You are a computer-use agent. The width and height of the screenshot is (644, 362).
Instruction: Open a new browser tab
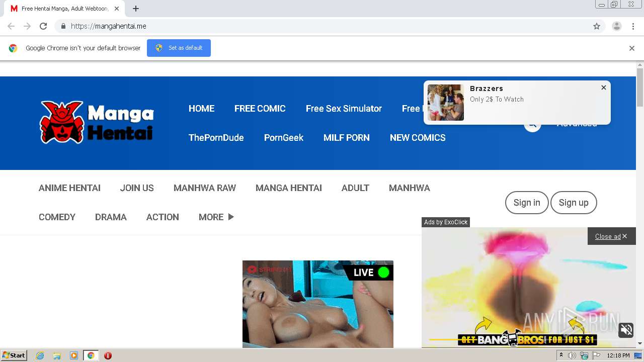tap(136, 9)
